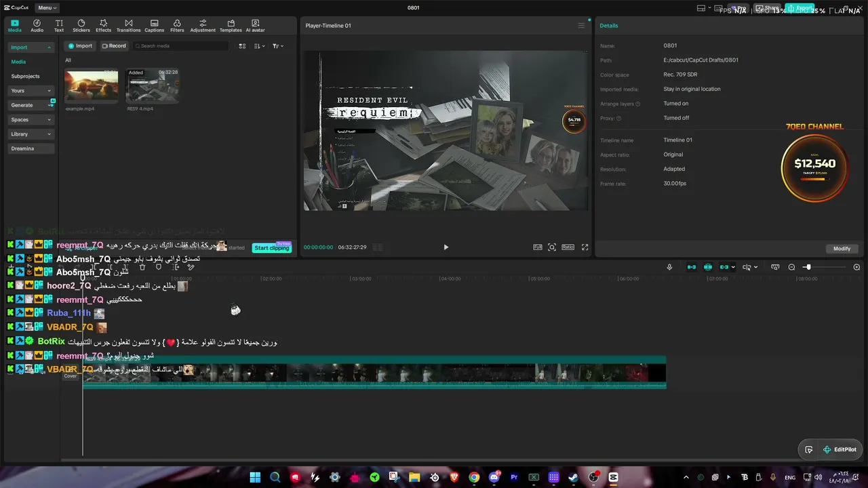868x488 pixels.
Task: Click the timeline microphone record icon
Action: (669, 267)
